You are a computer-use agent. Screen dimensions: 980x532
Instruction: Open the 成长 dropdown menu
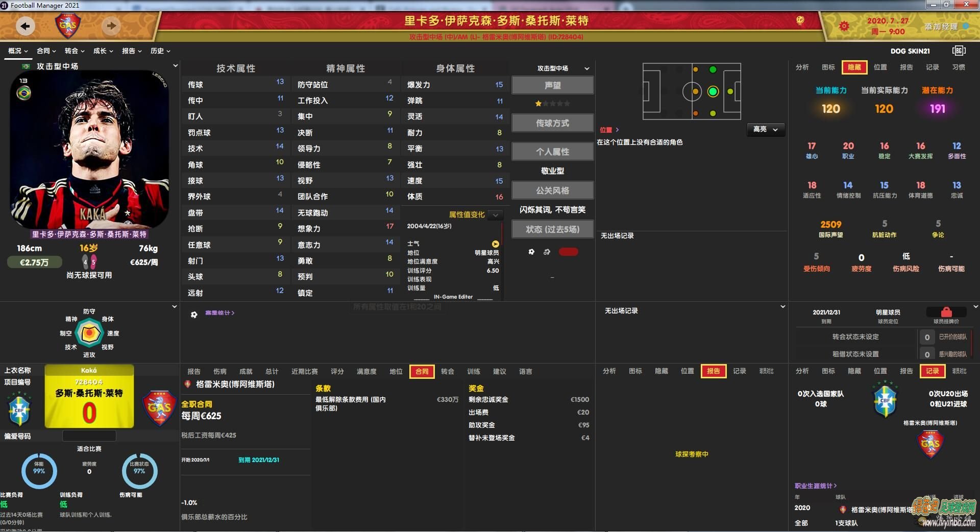click(103, 51)
